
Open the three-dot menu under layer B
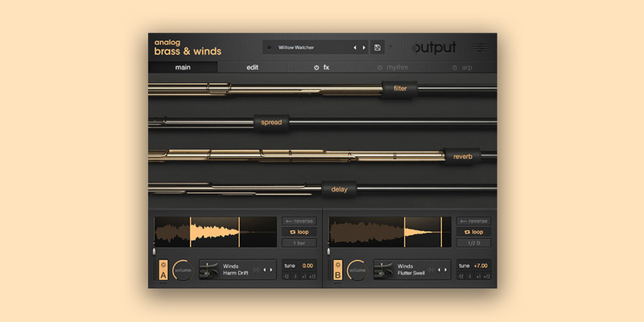pyautogui.click(x=337, y=283)
